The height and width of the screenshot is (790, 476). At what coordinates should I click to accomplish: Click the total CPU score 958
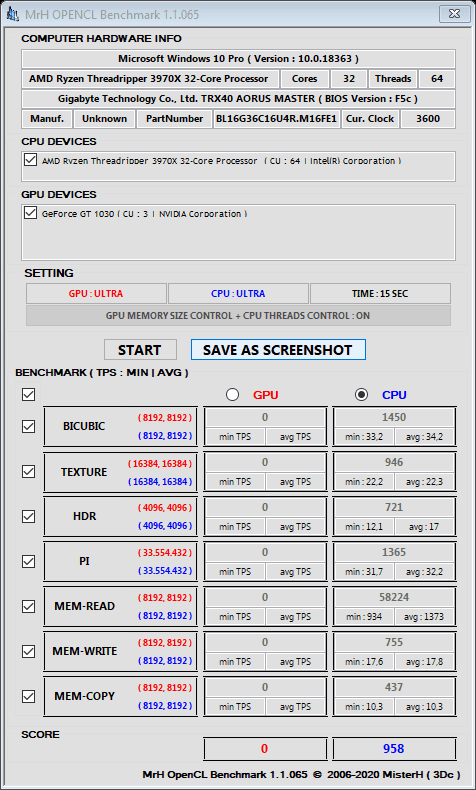pos(394,749)
